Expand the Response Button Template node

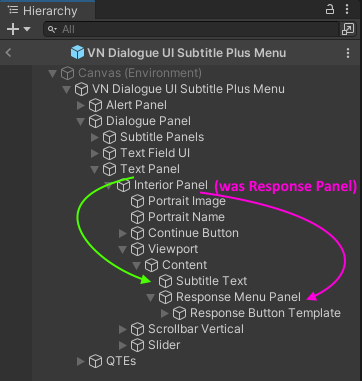pos(165,313)
